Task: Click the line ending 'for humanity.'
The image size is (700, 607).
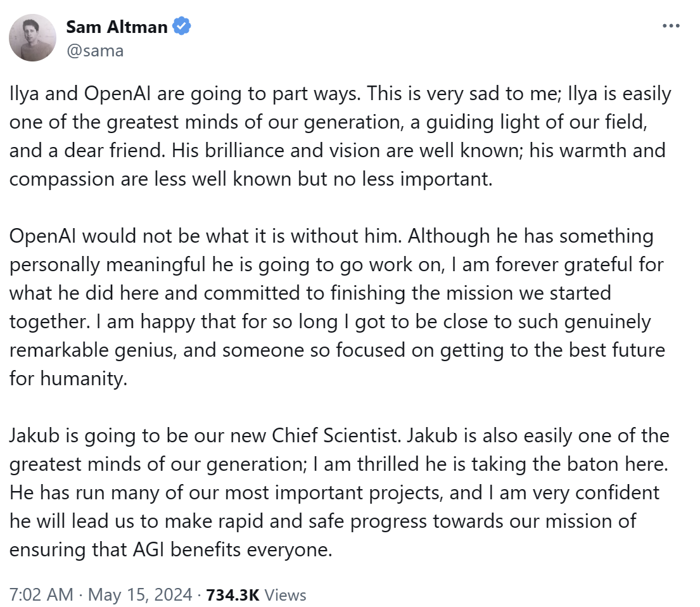Action: (x=68, y=379)
